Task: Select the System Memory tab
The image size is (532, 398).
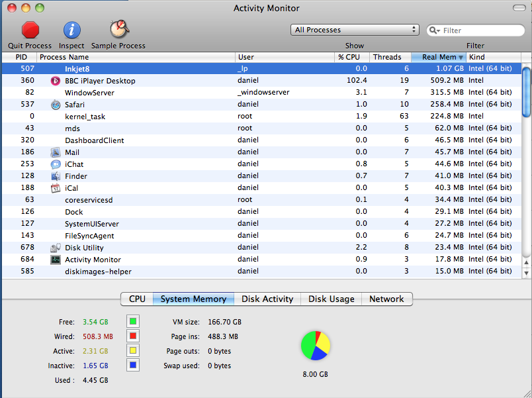Action: pos(193,299)
